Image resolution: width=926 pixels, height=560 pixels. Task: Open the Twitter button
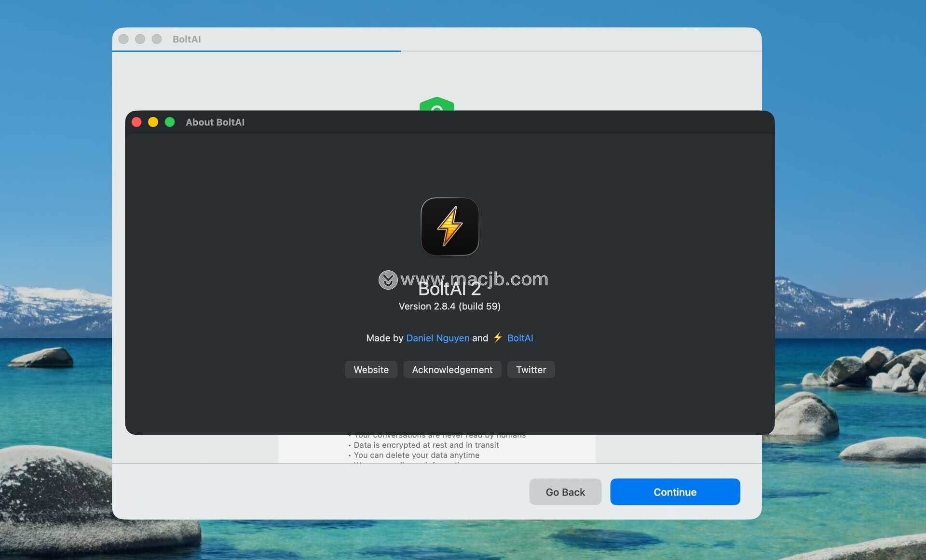point(531,370)
